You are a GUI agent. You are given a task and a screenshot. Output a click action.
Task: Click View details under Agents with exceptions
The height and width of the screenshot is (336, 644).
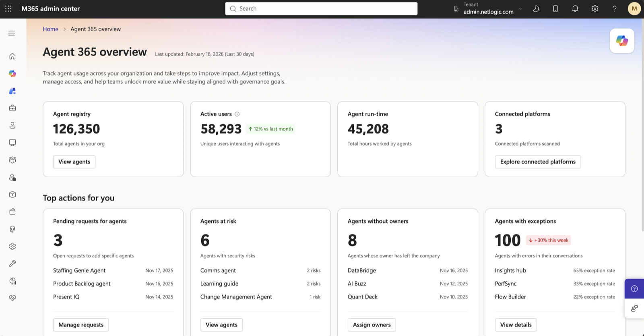(516, 325)
